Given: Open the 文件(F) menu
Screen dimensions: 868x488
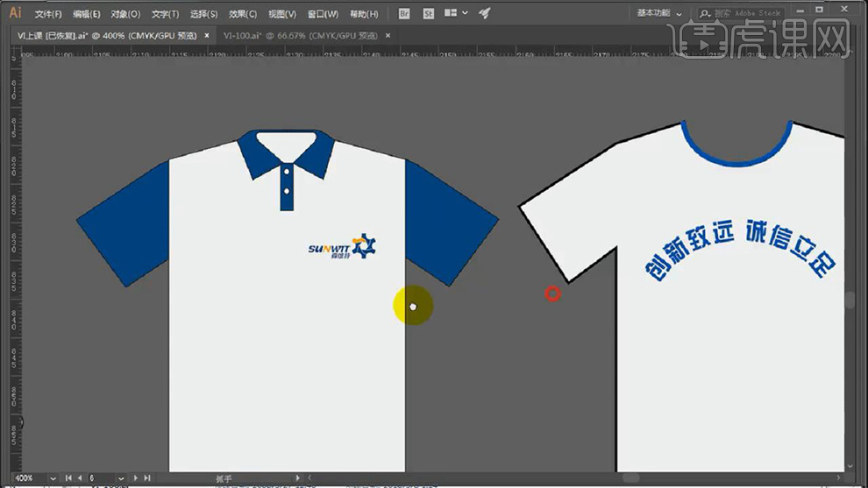Looking at the screenshot, I should 48,14.
